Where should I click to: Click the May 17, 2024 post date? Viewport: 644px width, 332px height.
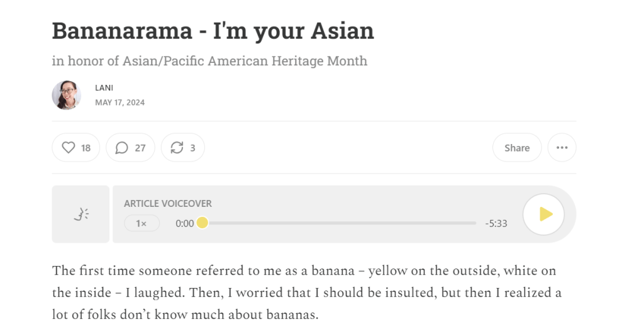pos(119,102)
